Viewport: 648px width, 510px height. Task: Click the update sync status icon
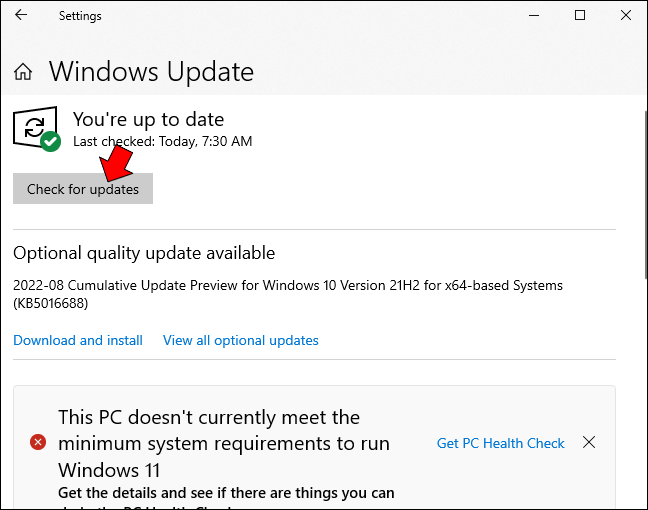[35, 127]
